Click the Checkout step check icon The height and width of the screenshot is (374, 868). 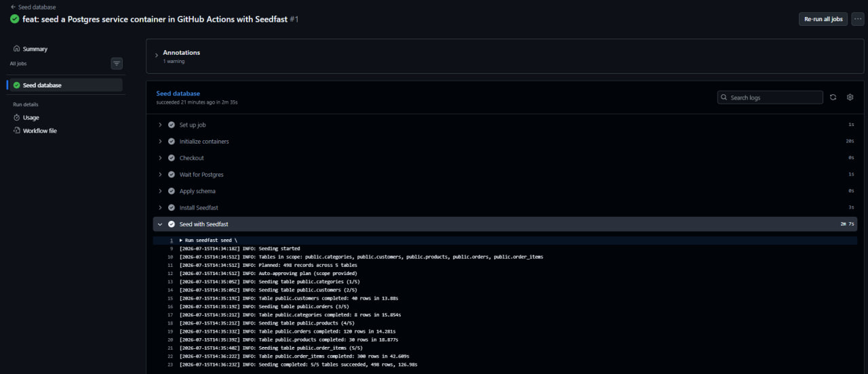click(172, 158)
